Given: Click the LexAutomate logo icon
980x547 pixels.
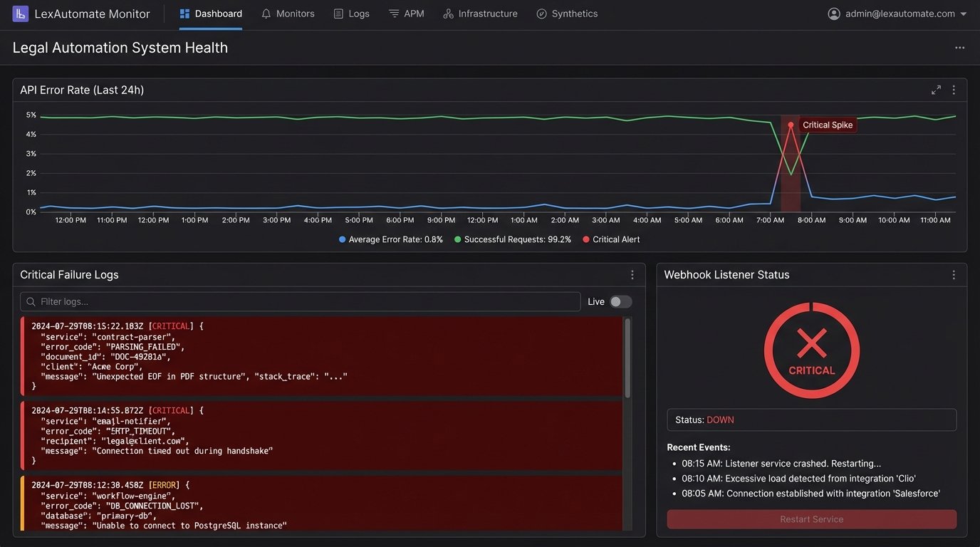Looking at the screenshot, I should 19,13.
